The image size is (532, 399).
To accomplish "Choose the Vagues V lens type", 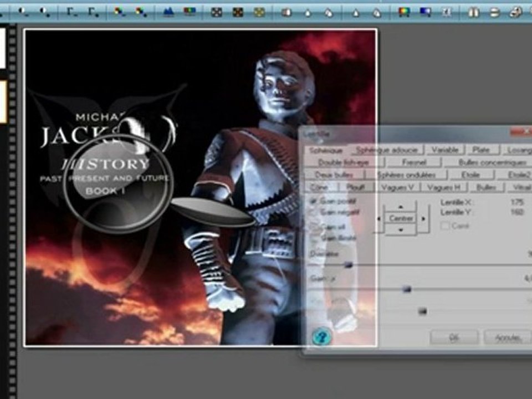I will [x=397, y=187].
